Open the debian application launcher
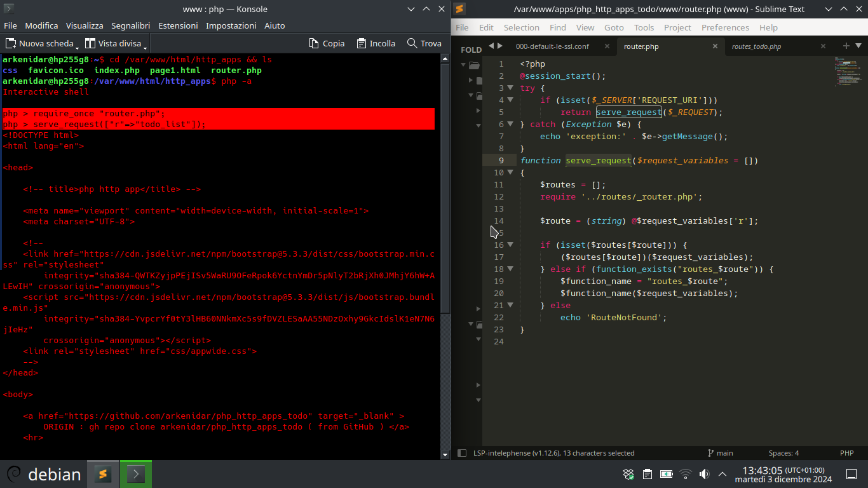868x488 pixels. pos(44,474)
